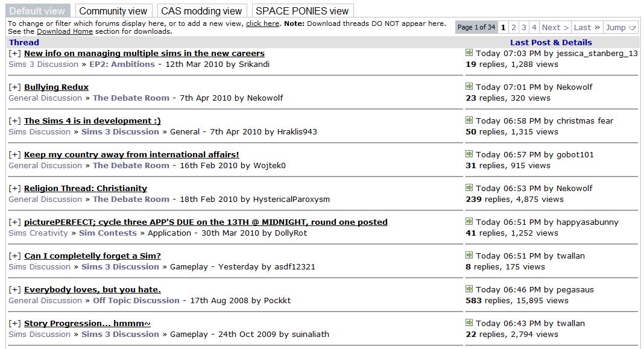
Task: Expand the Bullying Redux thread preview
Action: coord(15,87)
